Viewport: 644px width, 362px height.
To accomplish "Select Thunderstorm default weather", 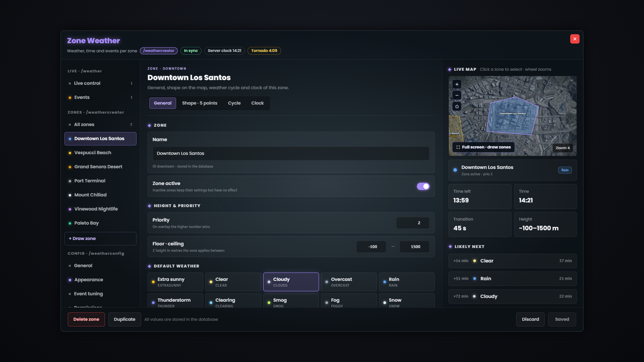I will click(x=175, y=301).
